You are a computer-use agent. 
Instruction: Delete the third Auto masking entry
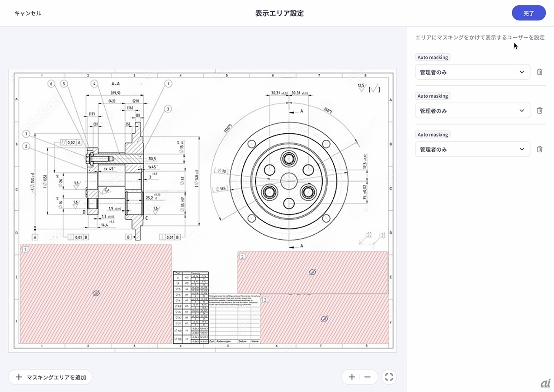[x=539, y=149]
